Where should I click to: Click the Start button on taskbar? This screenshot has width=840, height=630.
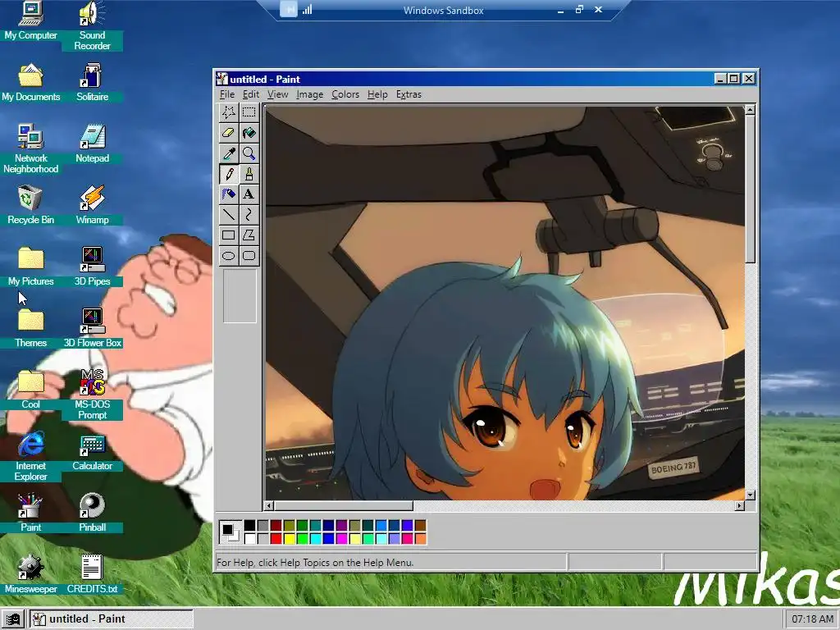pos(13,619)
